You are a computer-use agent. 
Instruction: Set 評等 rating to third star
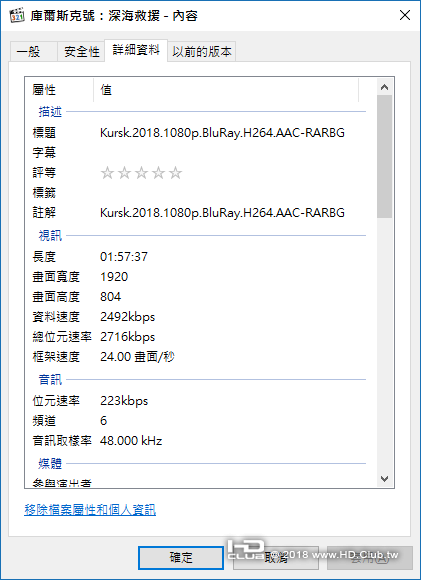[141, 173]
